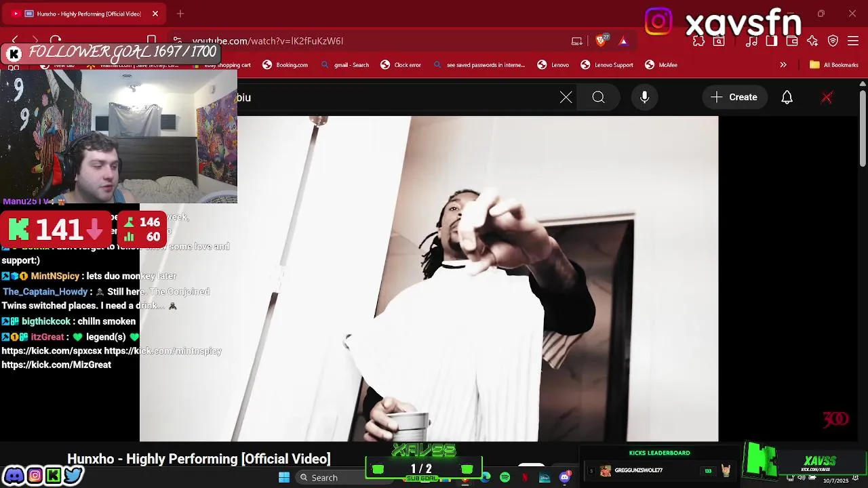Click the YouTube search magnifier button

598,98
